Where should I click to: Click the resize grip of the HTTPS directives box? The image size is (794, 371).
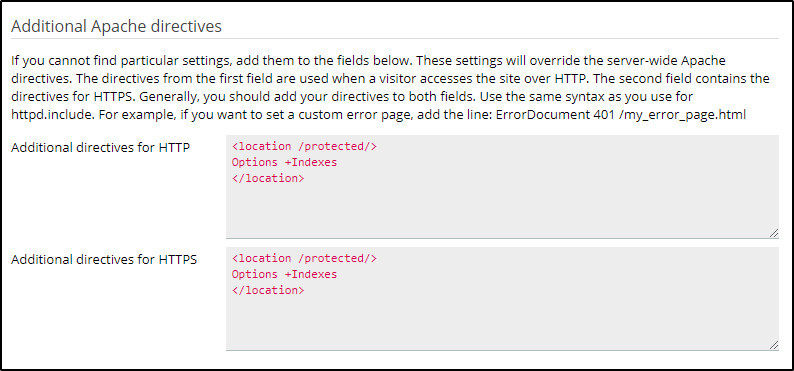tap(774, 345)
